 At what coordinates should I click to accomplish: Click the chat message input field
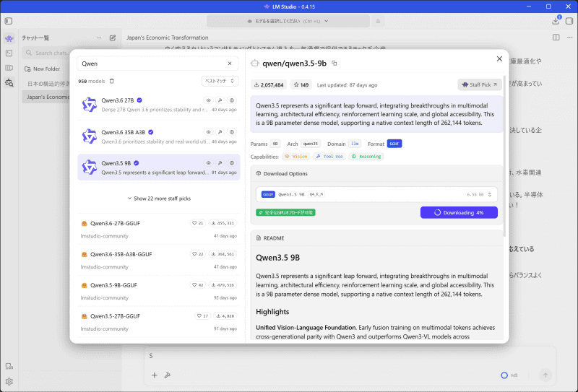(350, 356)
